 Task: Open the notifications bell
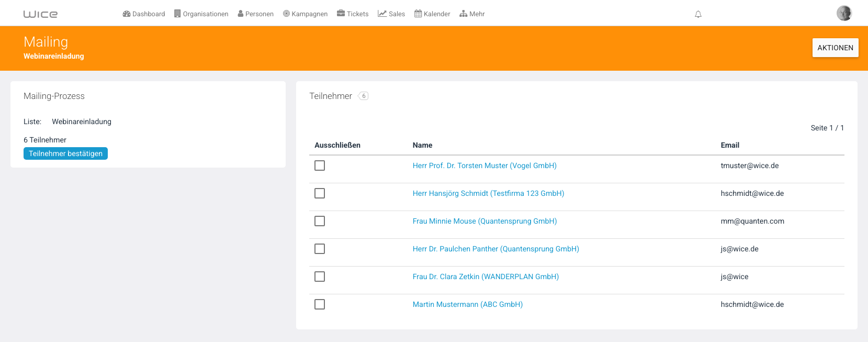point(698,14)
